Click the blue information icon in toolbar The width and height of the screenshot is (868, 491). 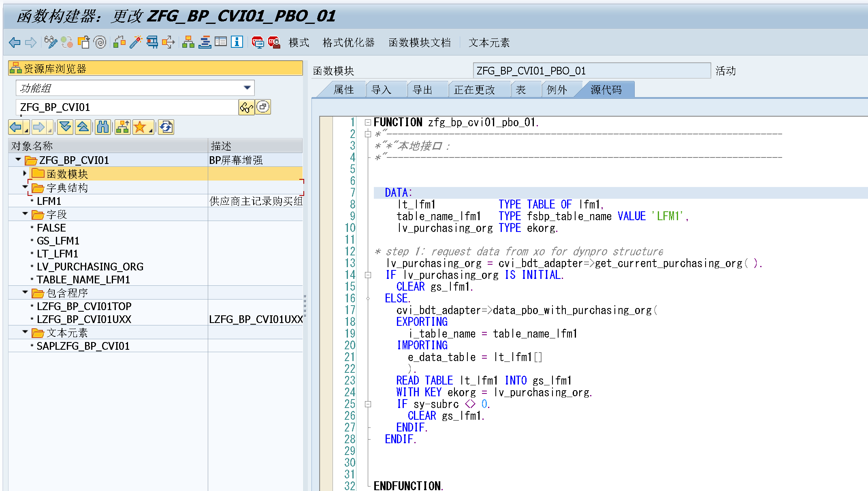237,42
